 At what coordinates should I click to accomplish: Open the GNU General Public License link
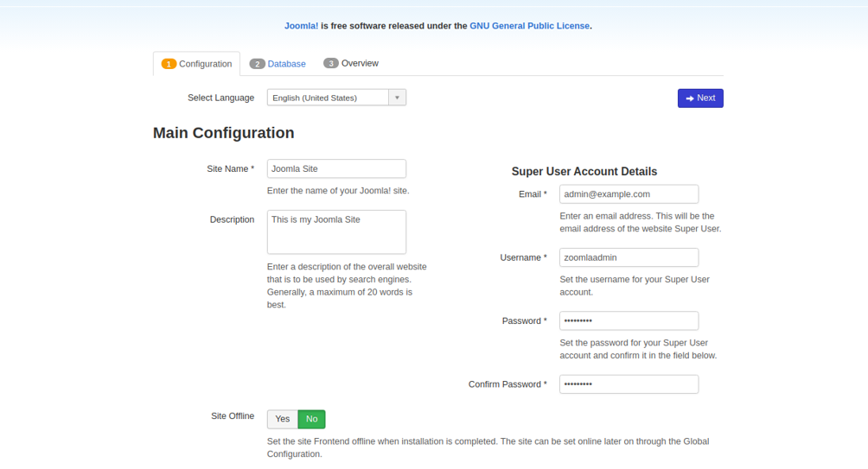click(x=529, y=26)
